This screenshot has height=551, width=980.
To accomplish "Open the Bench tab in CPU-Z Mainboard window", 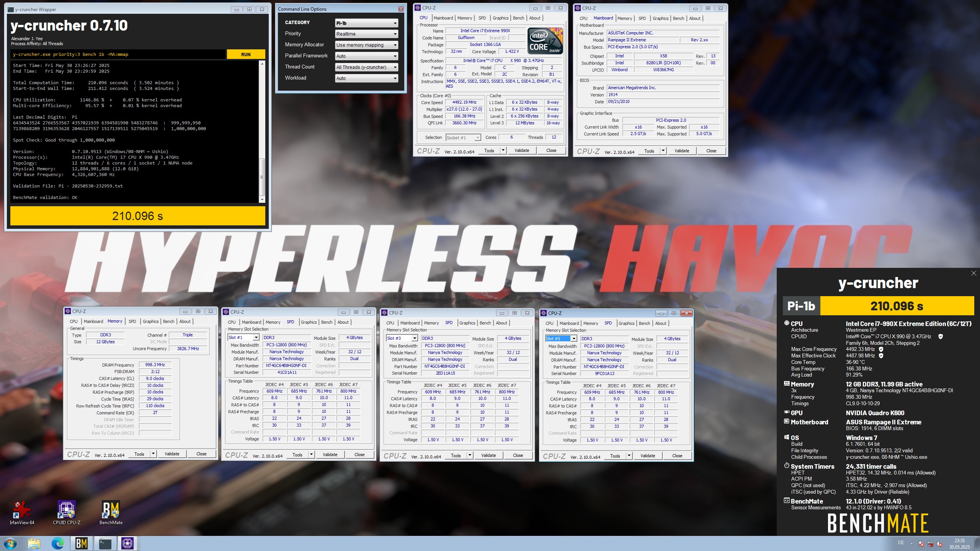I will (x=678, y=18).
